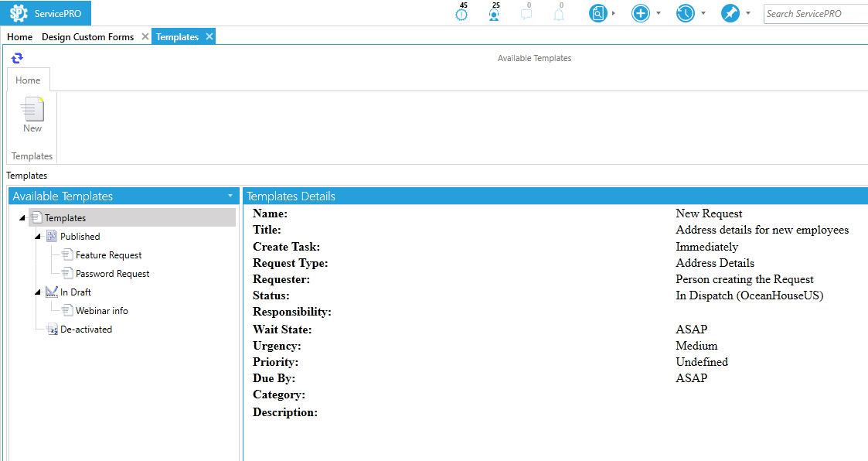Click the Available Templates panel header title
The image size is (868, 461).
coord(63,196)
